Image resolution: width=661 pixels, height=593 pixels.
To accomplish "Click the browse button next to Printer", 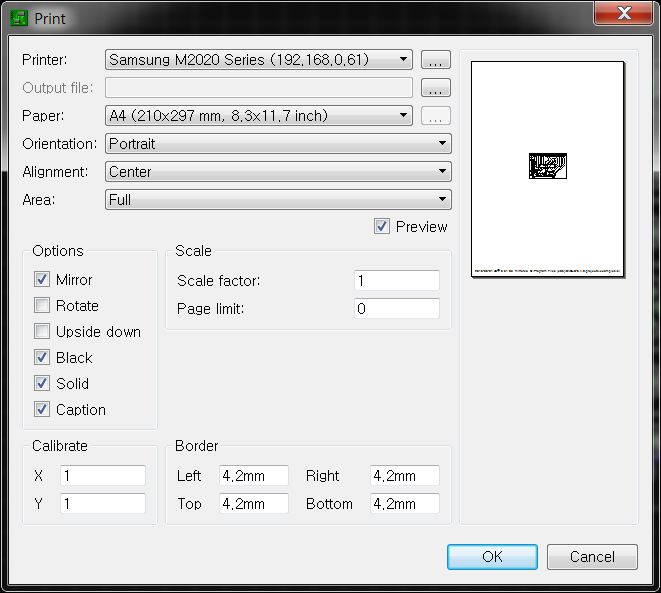I will 436,59.
